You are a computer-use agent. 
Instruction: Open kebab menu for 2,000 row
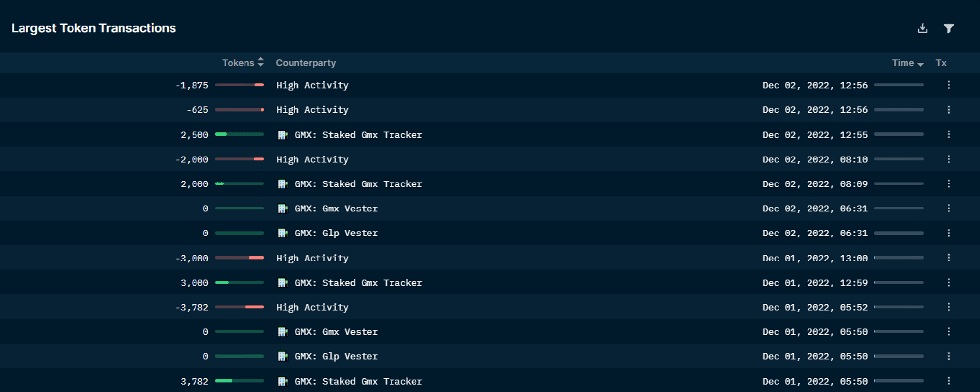949,183
